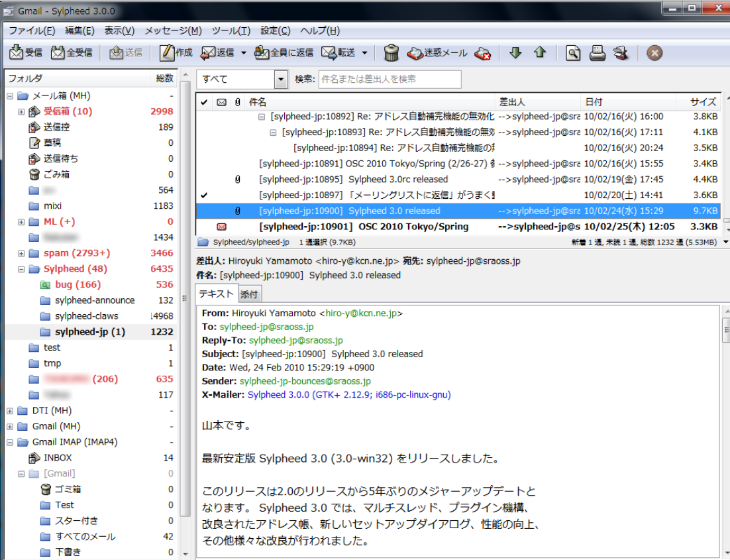Expand the 受信箱 (10) folder node
730x560 pixels.
(x=21, y=112)
